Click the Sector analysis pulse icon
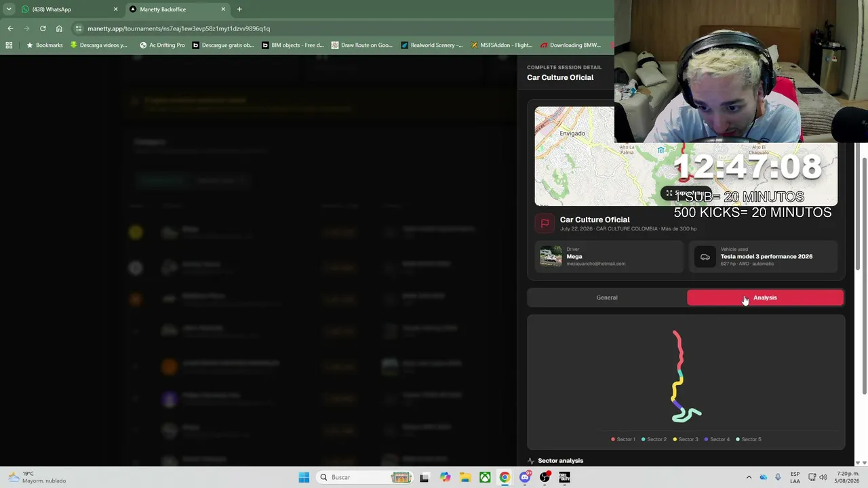This screenshot has height=488, width=868. point(531,461)
